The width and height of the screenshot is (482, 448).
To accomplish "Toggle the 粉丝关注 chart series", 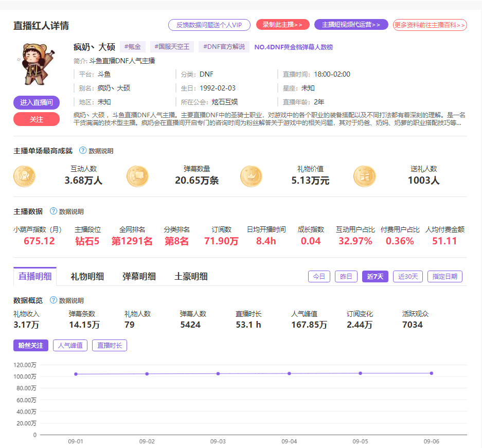I will coord(30,345).
